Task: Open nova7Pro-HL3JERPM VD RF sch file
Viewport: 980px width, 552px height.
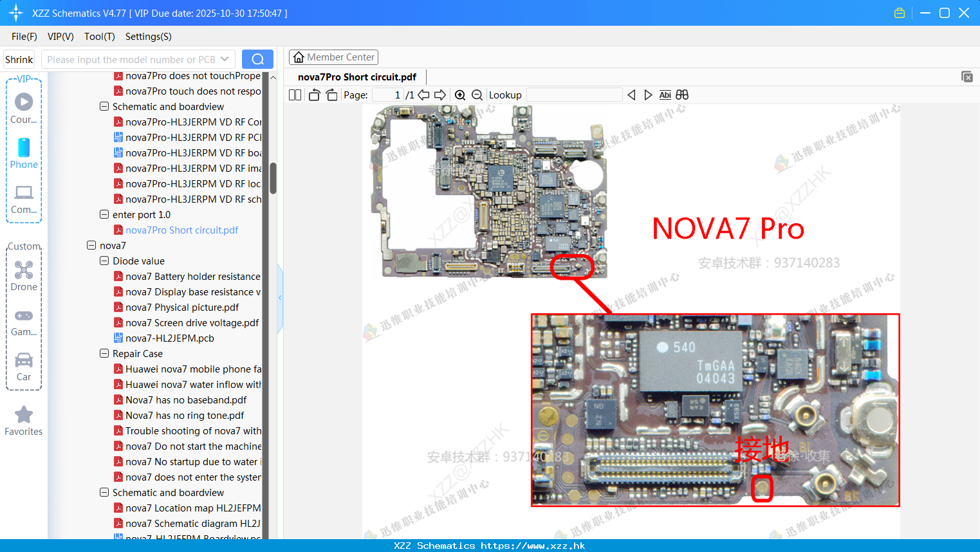Action: tap(187, 199)
